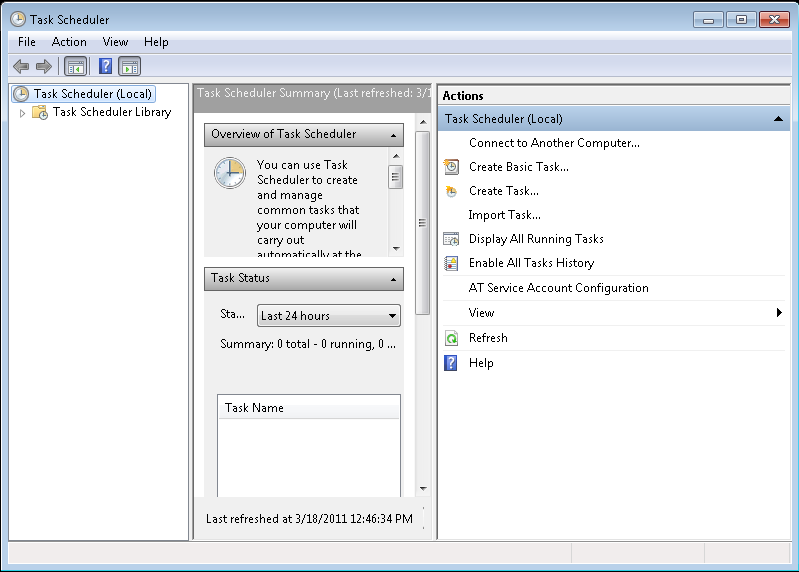Collapse the Task Scheduler (Local) actions group
Screen dimensions: 799x572
click(778, 119)
